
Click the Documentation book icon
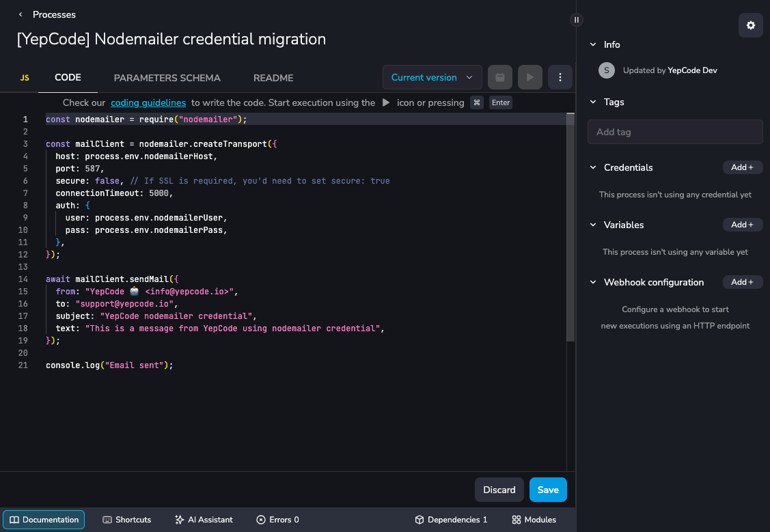pos(14,520)
